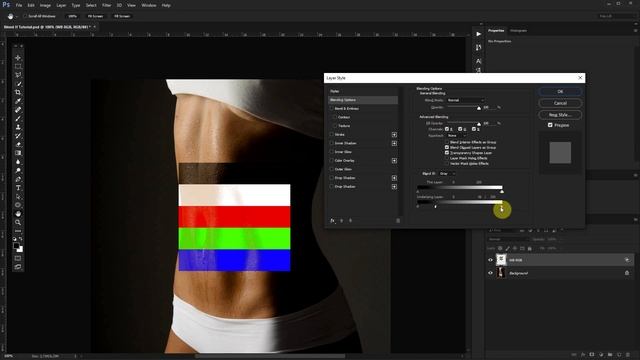Add another Inner Shadow plus icon

click(394, 143)
